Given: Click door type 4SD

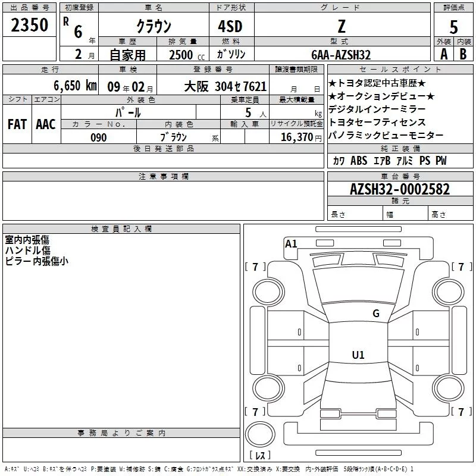Looking at the screenshot, I should click(230, 26).
